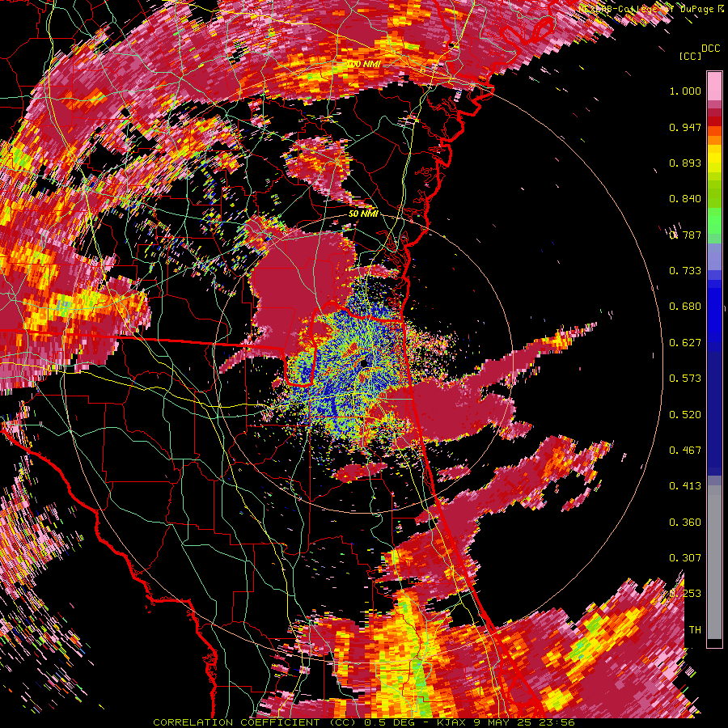Click the 1.000 color scale value
728x728 pixels.
(685, 91)
